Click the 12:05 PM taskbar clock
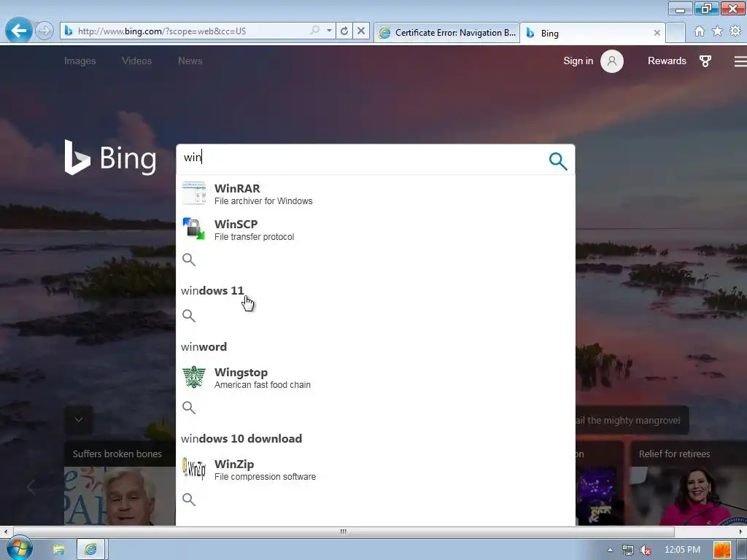 682,550
